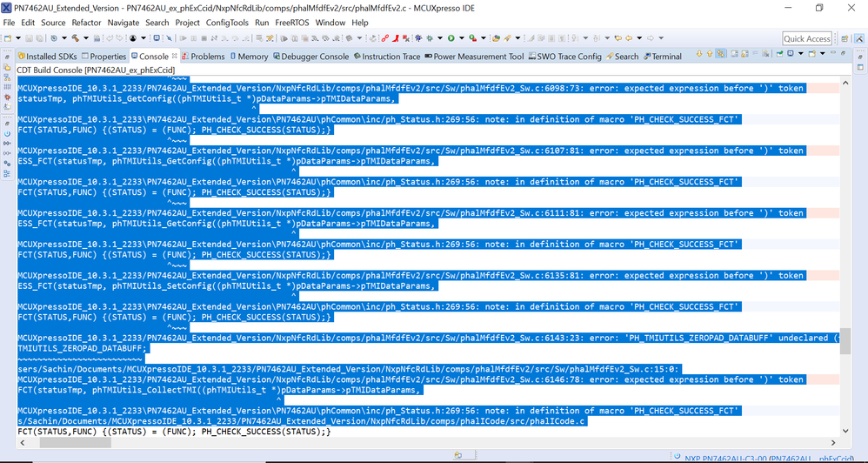Expand the forward navigation history dropdown
The height and width of the screenshot is (463, 868).
click(661, 38)
